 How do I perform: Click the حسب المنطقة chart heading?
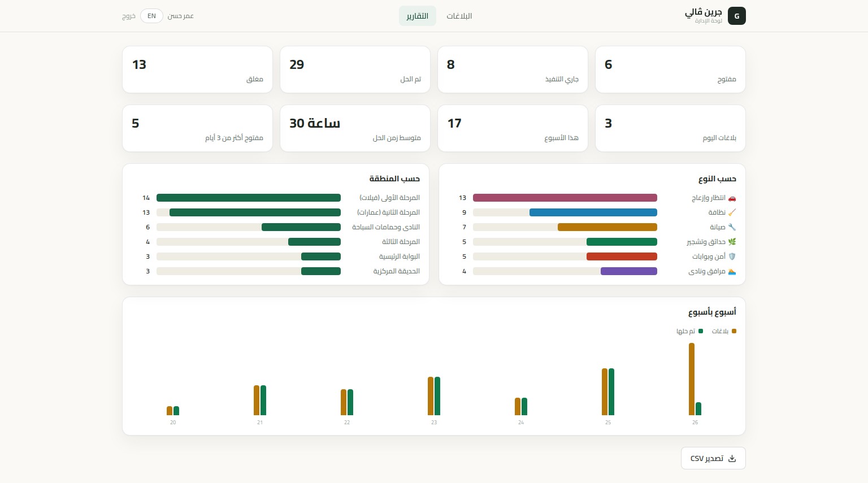(394, 179)
